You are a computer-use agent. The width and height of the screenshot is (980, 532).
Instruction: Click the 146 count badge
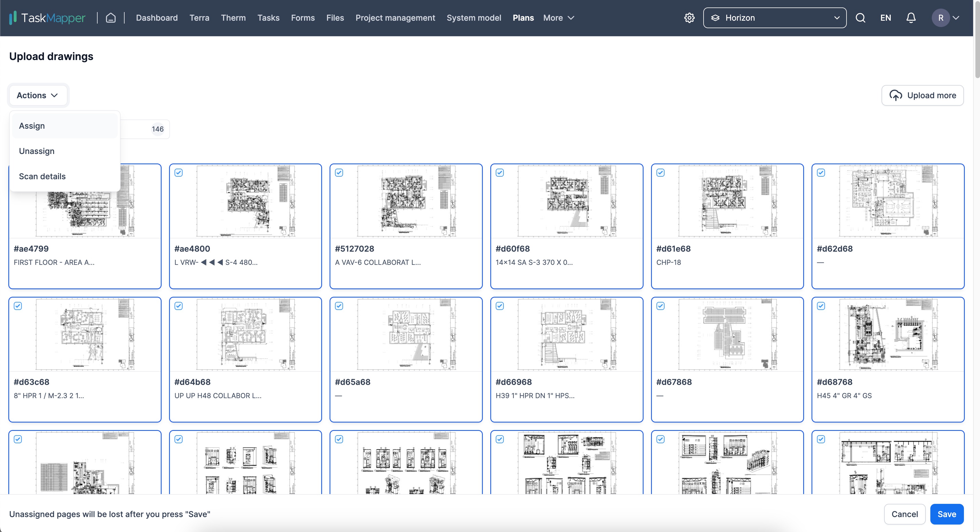[x=158, y=129]
